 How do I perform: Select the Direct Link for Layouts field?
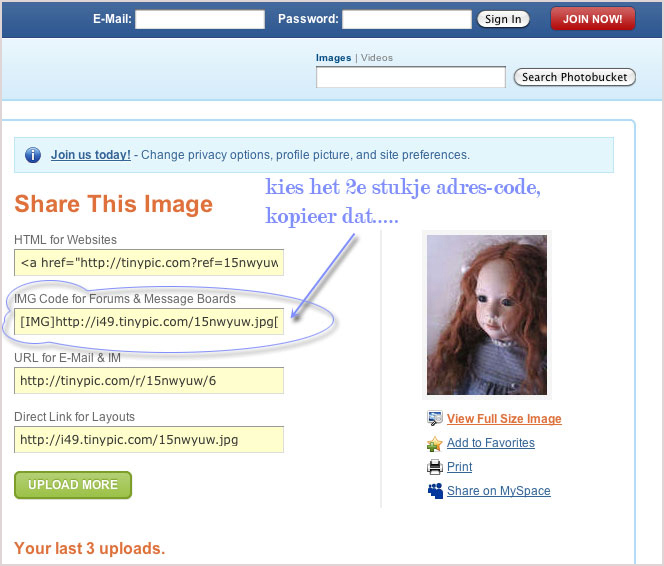point(149,439)
